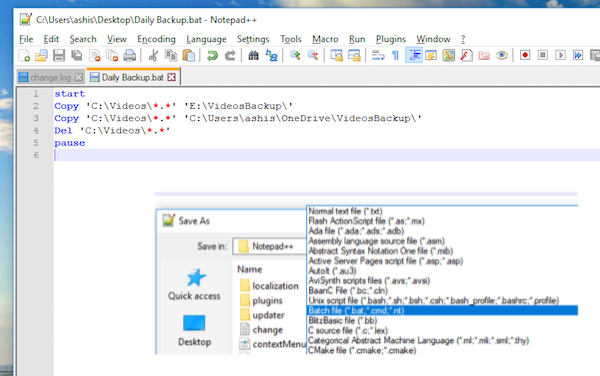Image resolution: width=600 pixels, height=376 pixels.
Task: Switch to the change.log tab
Action: click(51, 77)
